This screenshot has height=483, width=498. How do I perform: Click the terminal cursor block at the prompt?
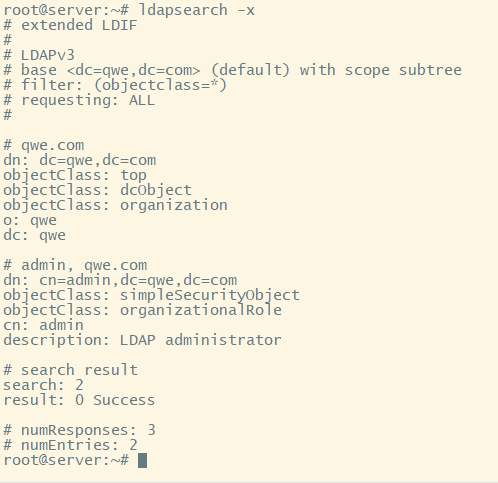[142, 460]
